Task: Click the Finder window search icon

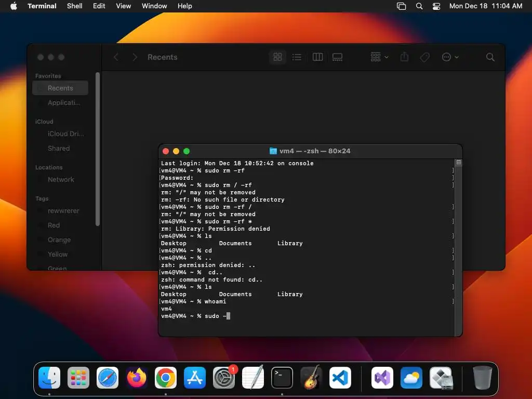Action: (x=490, y=57)
